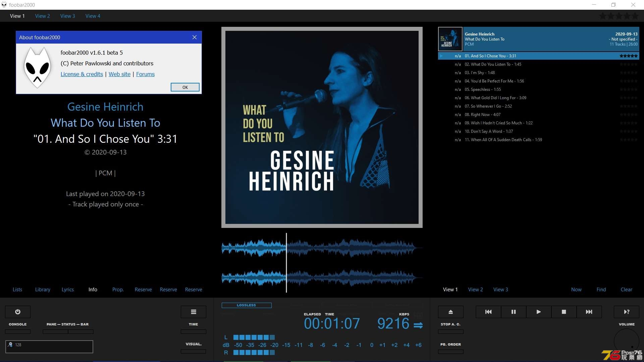Click the playback order arrows icon
644x362 pixels.
click(418, 325)
